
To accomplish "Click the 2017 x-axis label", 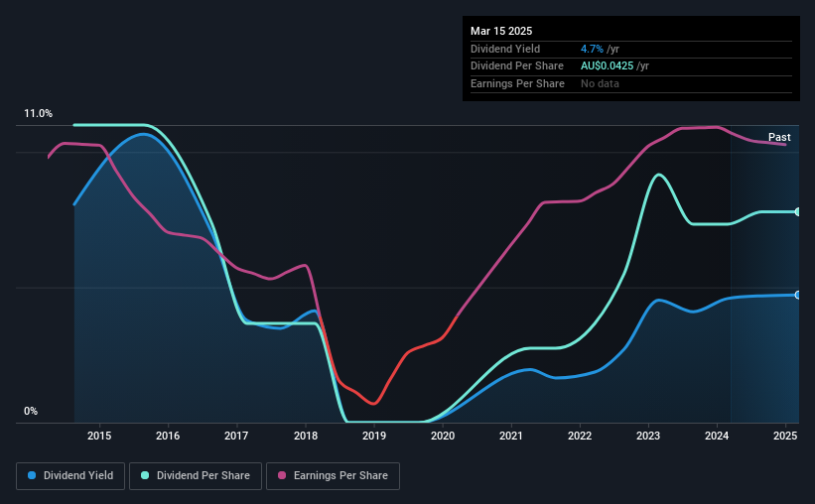I will [x=236, y=436].
